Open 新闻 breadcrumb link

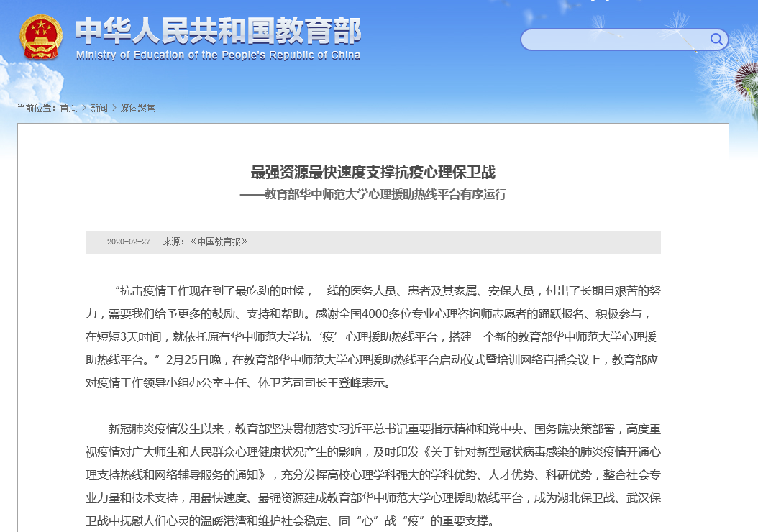click(x=99, y=108)
